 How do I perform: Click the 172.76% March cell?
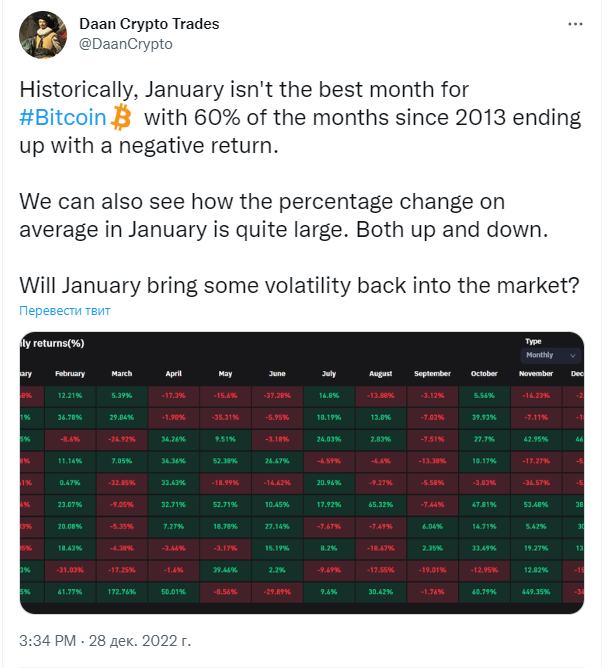[122, 592]
